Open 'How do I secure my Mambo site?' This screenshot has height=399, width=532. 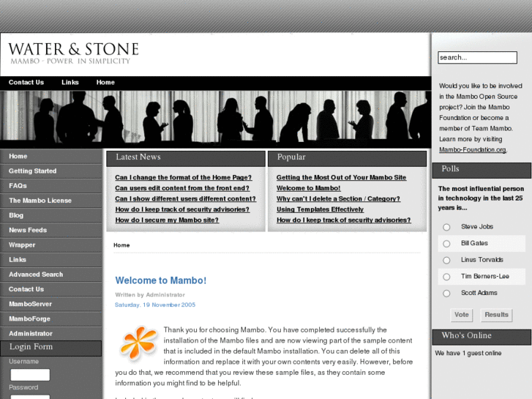coord(167,220)
